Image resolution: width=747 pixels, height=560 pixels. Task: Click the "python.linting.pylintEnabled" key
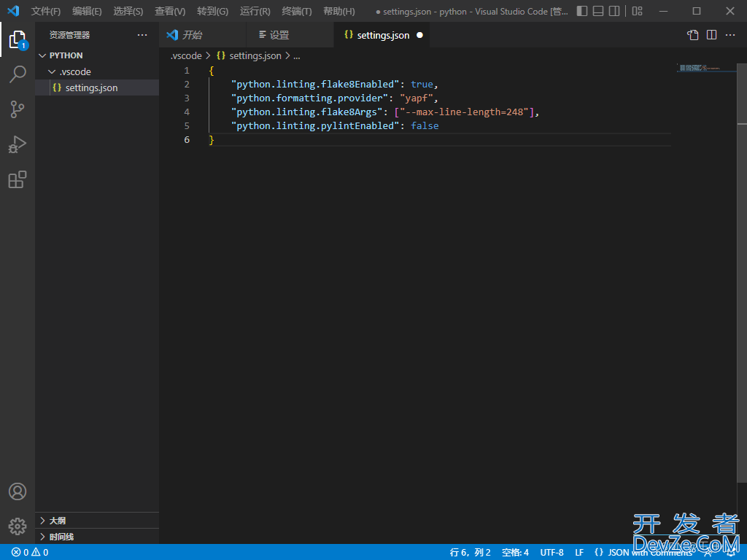[315, 125]
